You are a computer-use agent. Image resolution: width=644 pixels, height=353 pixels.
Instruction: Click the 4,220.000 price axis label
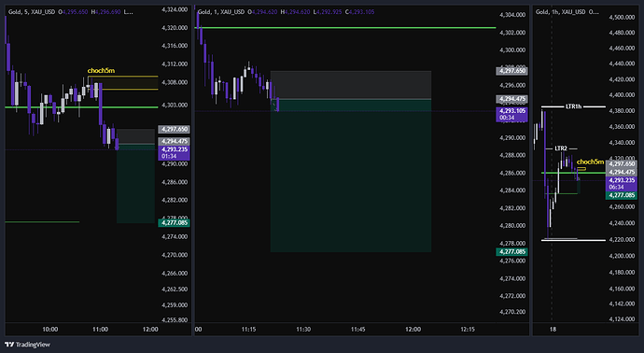622,240
